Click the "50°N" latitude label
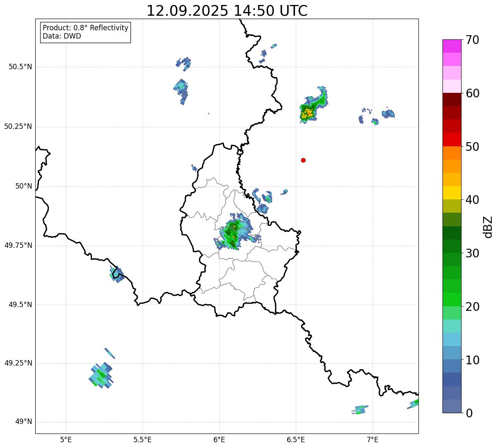This screenshot has width=498, height=448. 24,186
